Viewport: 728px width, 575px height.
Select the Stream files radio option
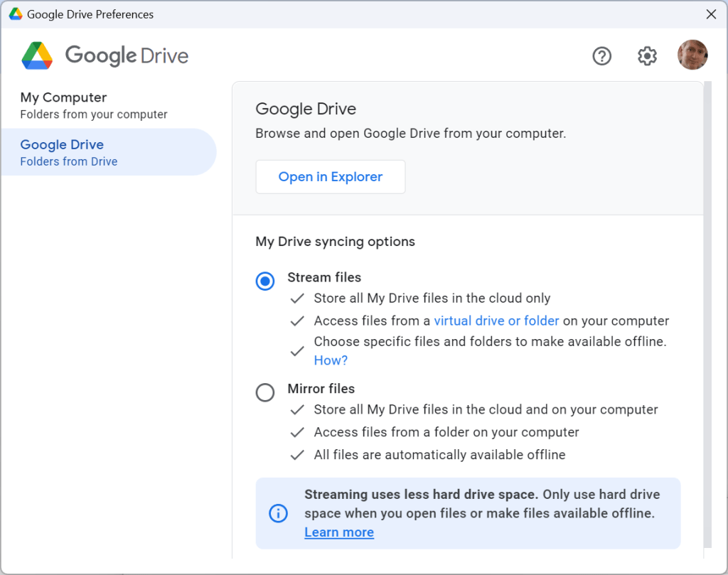265,281
